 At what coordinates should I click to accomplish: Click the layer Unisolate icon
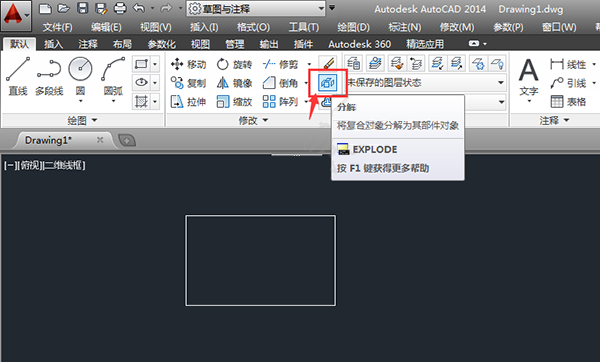[x=456, y=64]
